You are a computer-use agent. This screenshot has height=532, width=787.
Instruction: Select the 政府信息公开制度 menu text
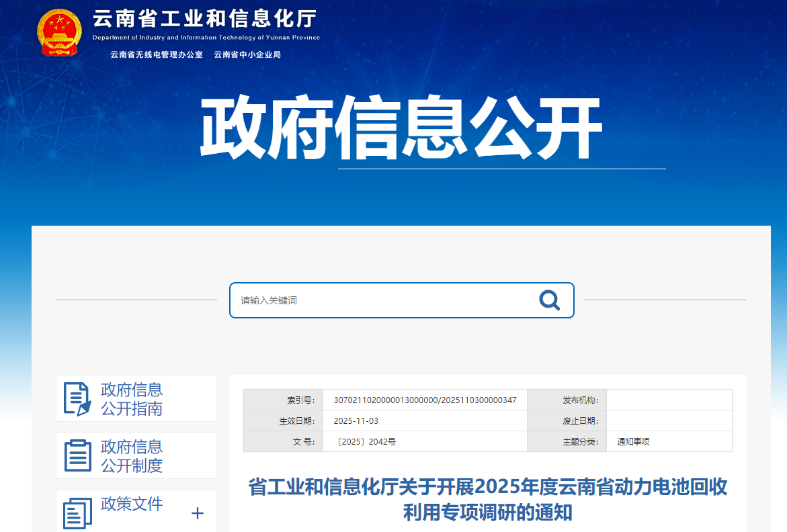tap(132, 456)
